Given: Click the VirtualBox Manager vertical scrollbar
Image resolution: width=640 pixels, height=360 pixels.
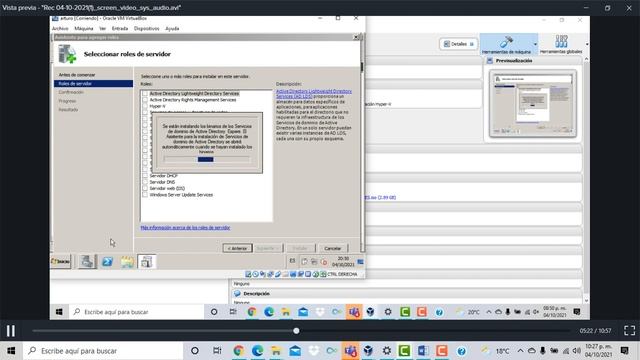Looking at the screenshot, I should pyautogui.click(x=587, y=180).
